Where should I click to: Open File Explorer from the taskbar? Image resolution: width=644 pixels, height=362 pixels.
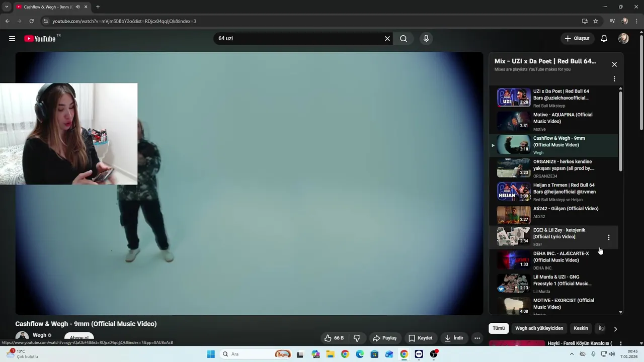pos(330,354)
